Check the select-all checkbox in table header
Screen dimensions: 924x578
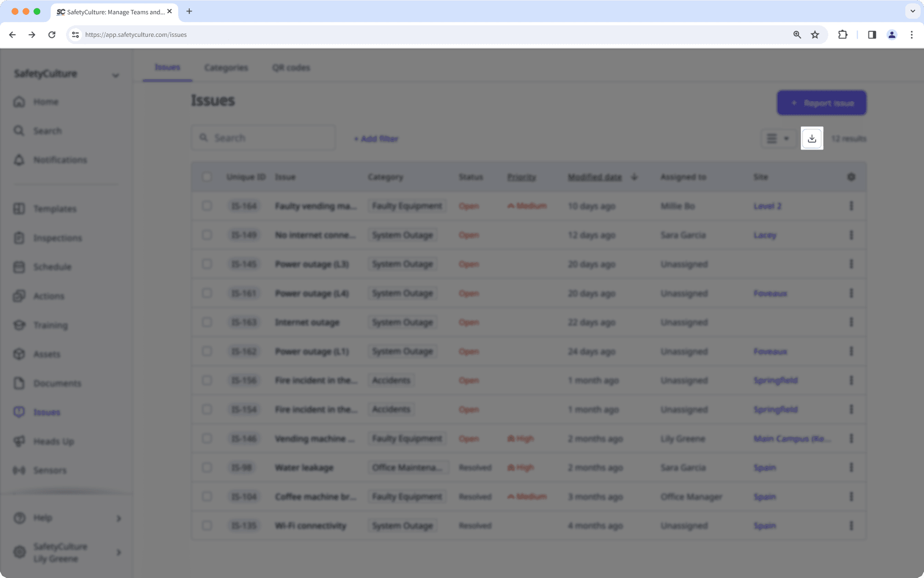[x=207, y=177]
